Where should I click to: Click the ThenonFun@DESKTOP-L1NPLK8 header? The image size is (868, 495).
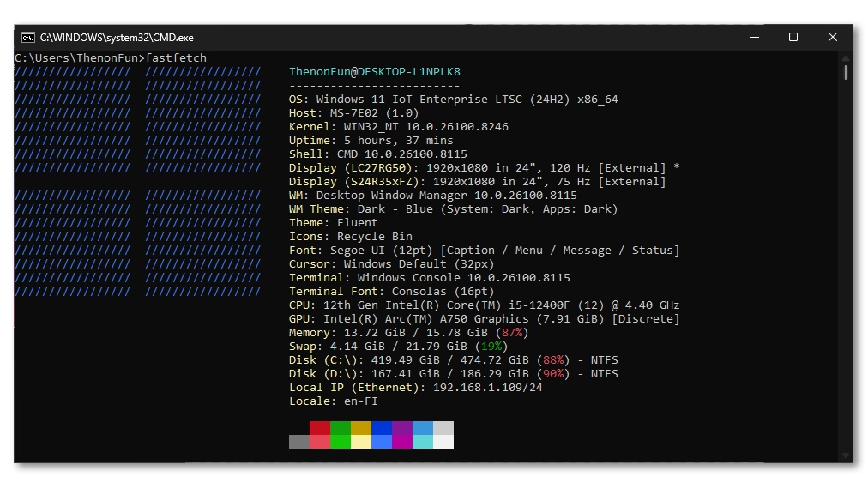tap(375, 71)
